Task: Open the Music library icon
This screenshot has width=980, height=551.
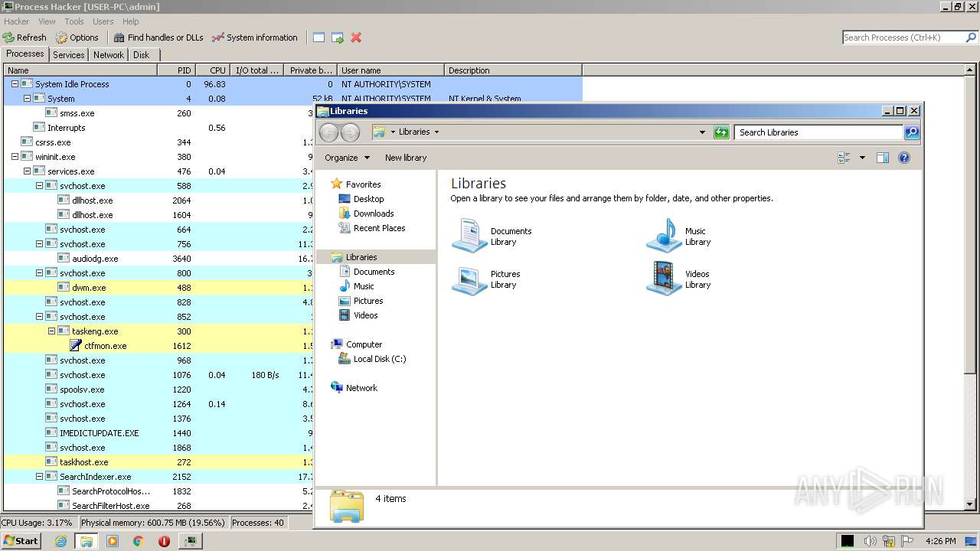Action: 664,236
